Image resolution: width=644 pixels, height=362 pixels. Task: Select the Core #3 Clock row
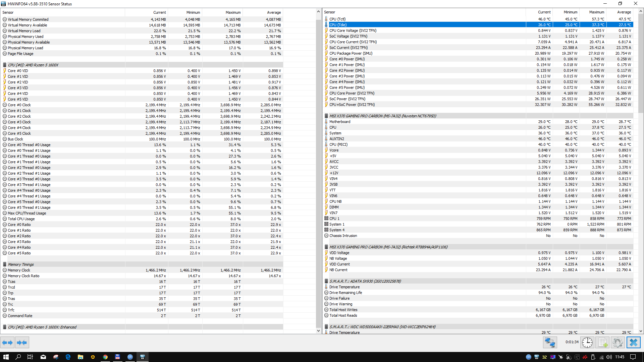click(x=142, y=122)
